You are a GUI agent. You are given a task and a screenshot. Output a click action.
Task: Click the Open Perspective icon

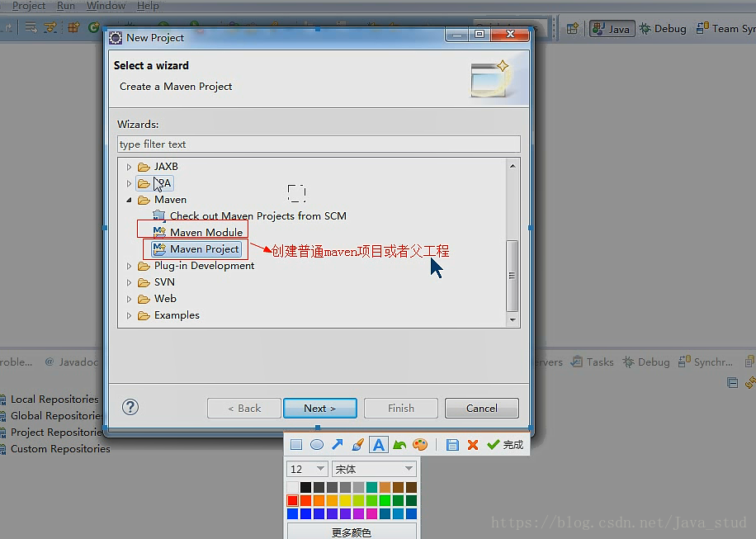tap(572, 29)
